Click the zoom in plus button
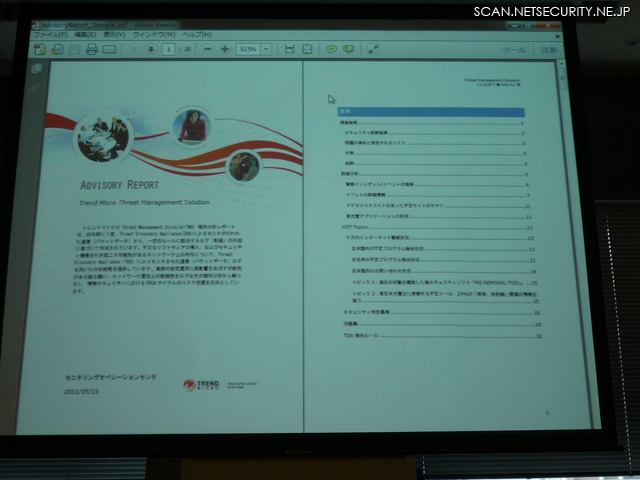This screenshot has height=480, width=640. tap(225, 48)
